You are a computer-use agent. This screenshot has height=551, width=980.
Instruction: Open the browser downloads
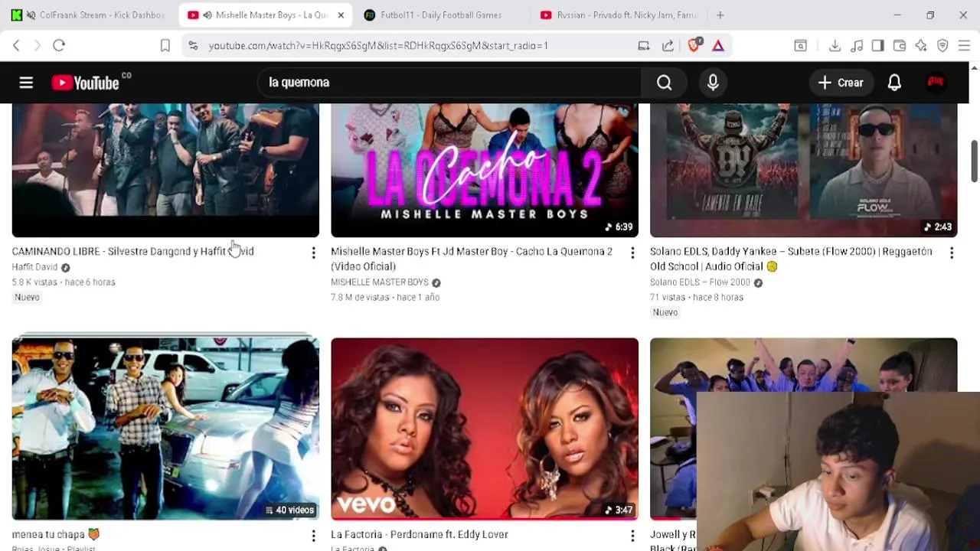pyautogui.click(x=835, y=46)
